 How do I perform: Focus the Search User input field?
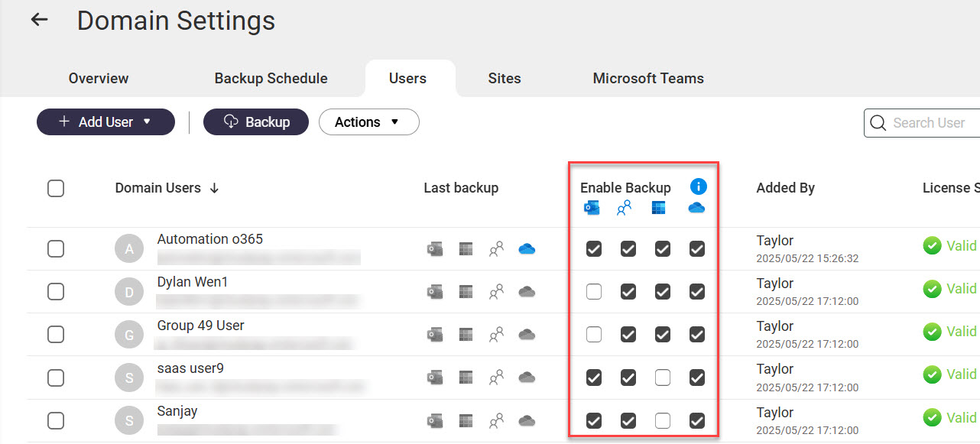933,123
